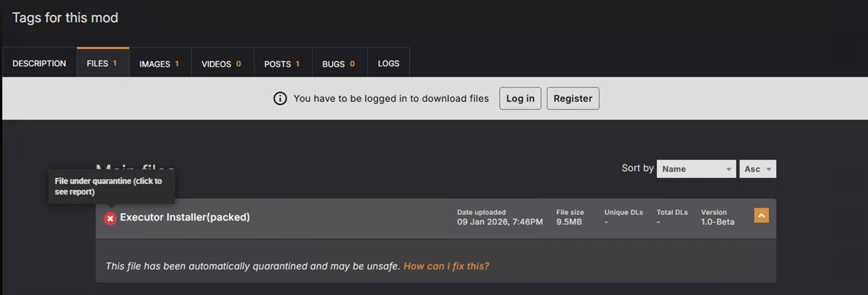This screenshot has height=295, width=868.
Task: Switch to the Description tab
Action: tap(39, 64)
